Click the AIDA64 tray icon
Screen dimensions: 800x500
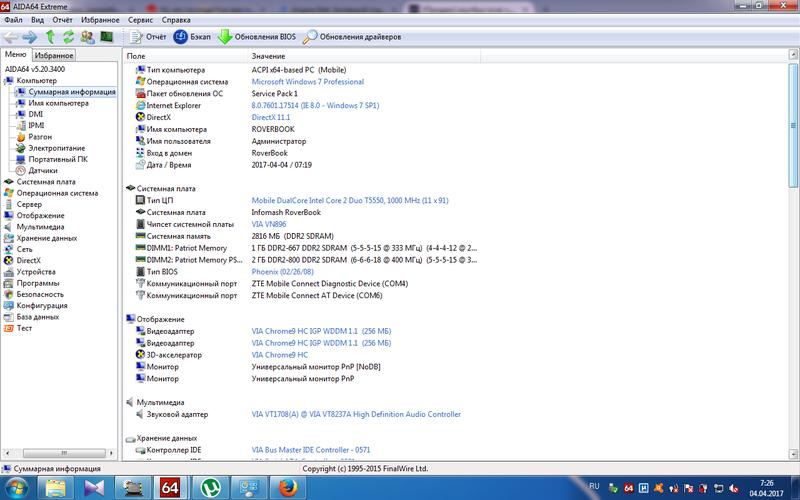(x=629, y=488)
